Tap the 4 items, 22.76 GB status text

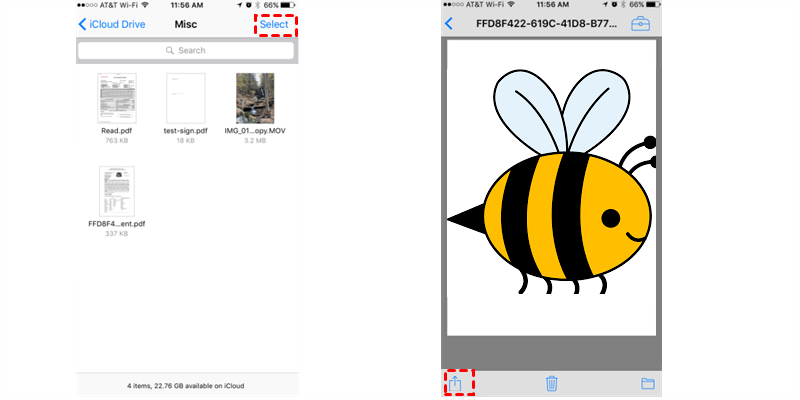[x=186, y=386]
